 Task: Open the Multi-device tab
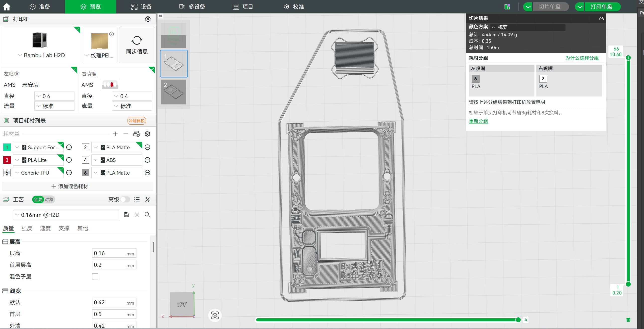point(192,7)
